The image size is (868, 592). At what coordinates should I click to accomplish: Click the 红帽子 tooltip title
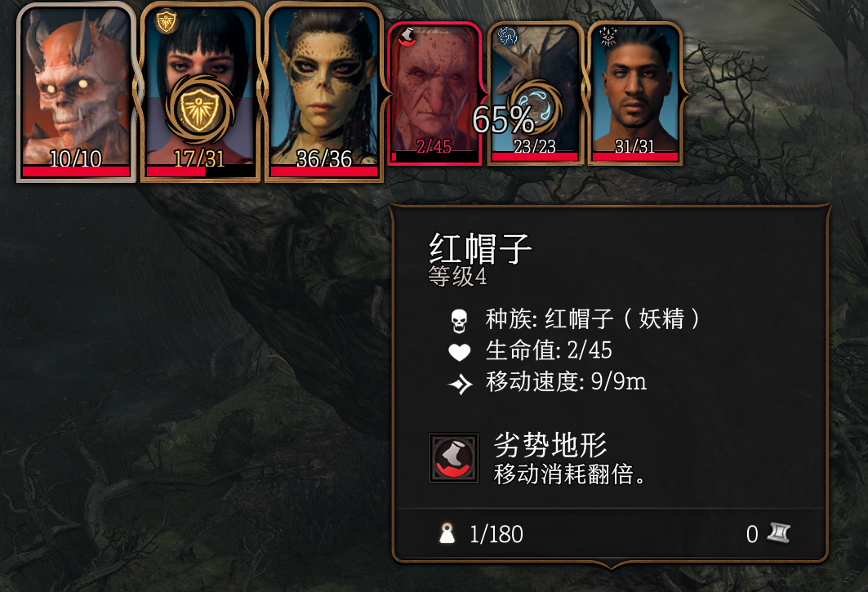coord(480,248)
